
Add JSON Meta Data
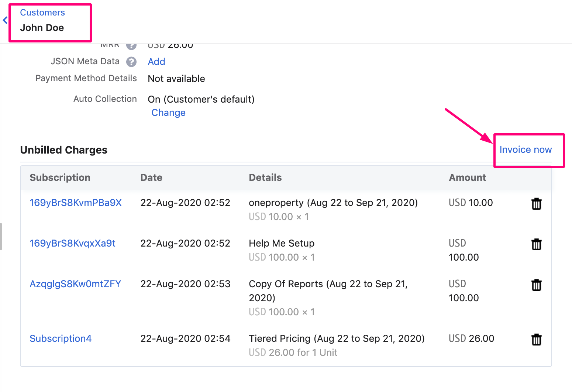tap(156, 62)
